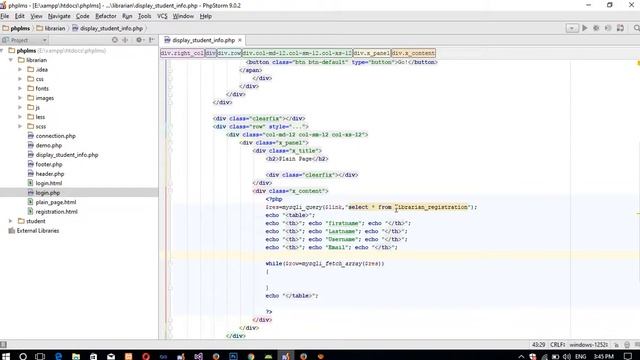Open the View menu
Image resolution: width=640 pixels, height=360 pixels.
36,16
